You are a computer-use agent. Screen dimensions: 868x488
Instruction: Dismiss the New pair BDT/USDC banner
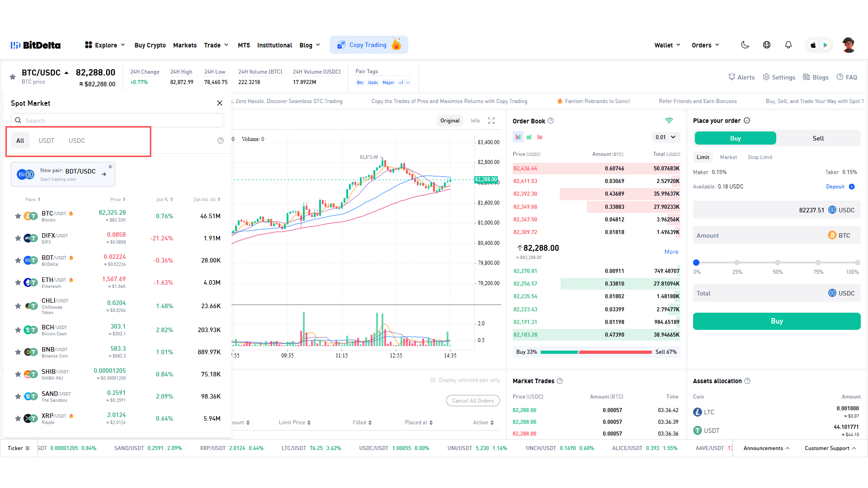click(110, 167)
